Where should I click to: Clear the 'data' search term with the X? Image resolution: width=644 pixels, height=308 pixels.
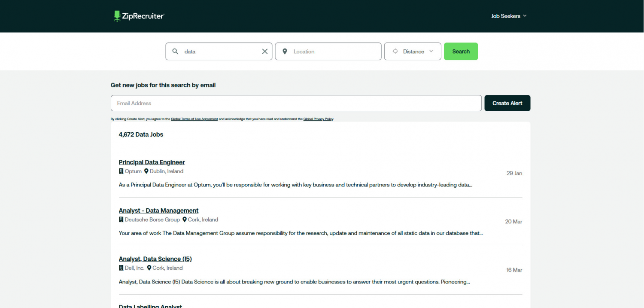coord(265,52)
